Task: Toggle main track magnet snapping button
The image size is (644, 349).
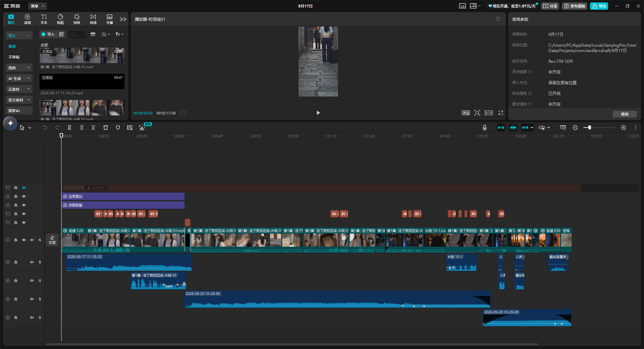Action: pos(501,128)
